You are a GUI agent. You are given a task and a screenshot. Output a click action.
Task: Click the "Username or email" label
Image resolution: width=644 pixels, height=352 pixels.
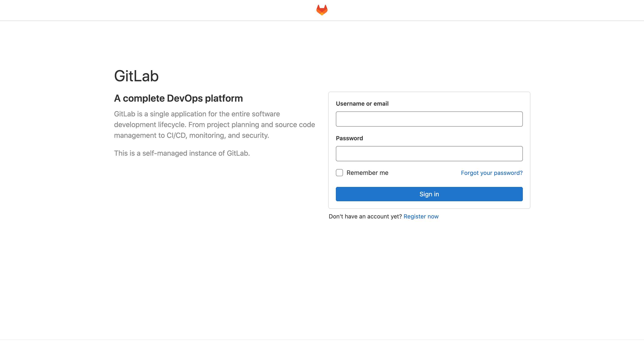coord(362,104)
